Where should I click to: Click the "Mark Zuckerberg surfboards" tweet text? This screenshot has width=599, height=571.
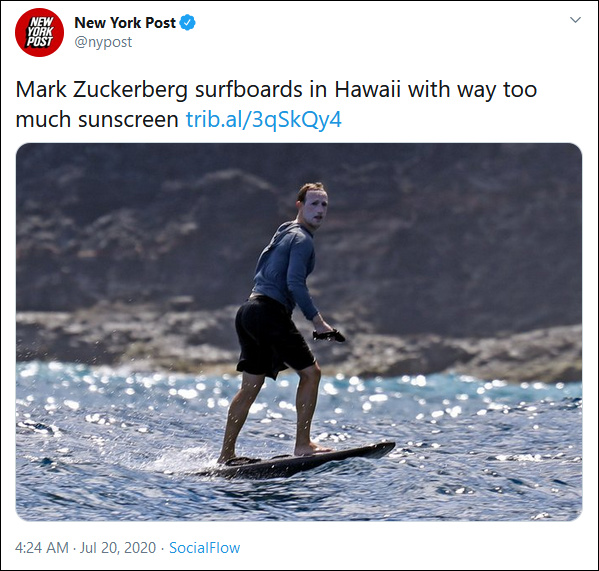[x=159, y=90]
